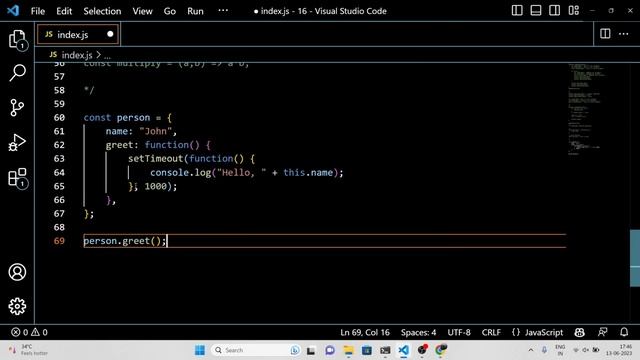Image resolution: width=640 pixels, height=360 pixels.
Task: Click the feedback icon in status bar
Action: (x=602, y=332)
